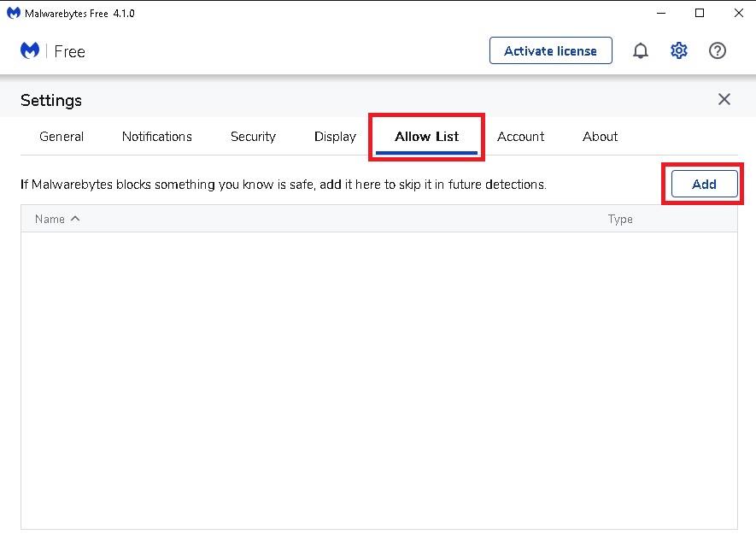Open the Notifications tab
The image size is (756, 546).
(x=156, y=137)
